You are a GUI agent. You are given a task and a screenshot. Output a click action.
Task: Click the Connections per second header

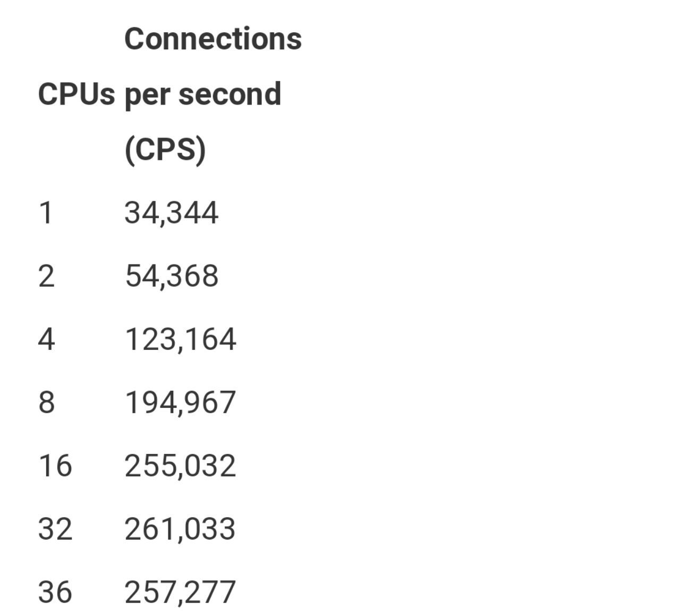(213, 94)
